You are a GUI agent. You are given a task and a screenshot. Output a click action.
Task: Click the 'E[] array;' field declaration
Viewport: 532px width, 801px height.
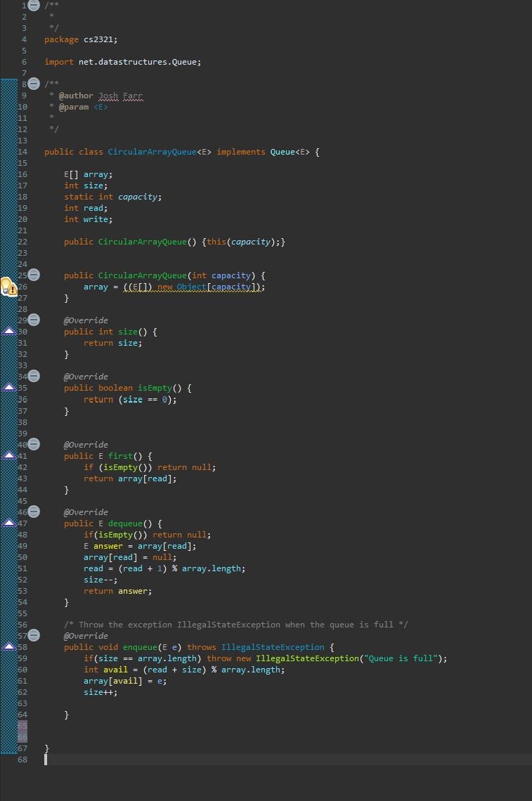[88, 174]
